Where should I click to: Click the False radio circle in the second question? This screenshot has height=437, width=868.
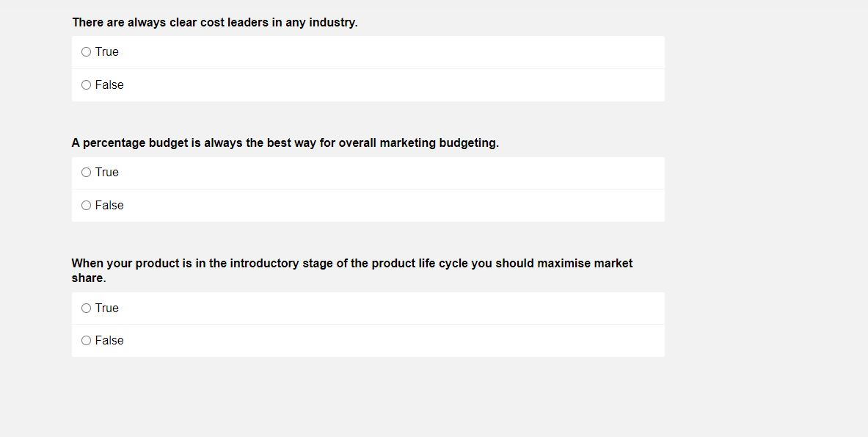point(86,205)
